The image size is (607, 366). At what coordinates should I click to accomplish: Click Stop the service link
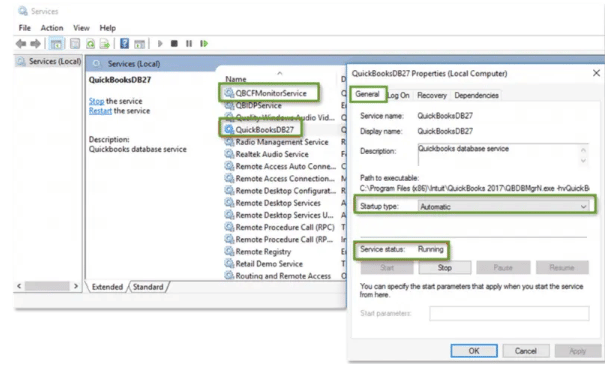tap(96, 101)
